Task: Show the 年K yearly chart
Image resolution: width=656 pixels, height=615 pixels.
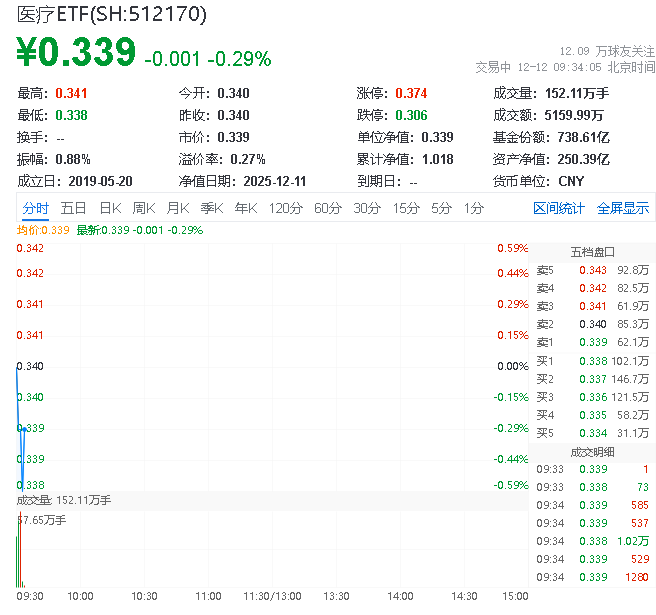Action: point(245,208)
